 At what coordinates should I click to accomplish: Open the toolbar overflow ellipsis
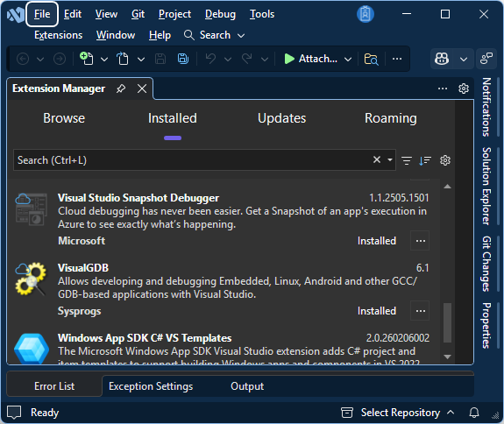coord(397,59)
